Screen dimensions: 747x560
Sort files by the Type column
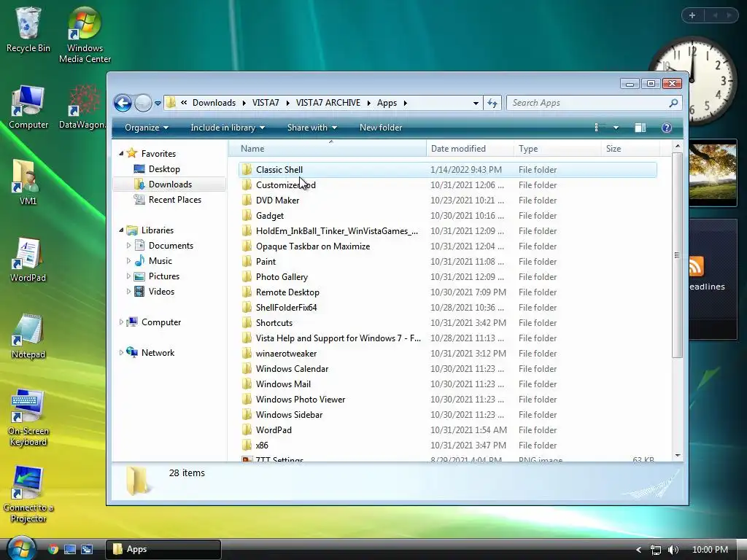pos(557,149)
